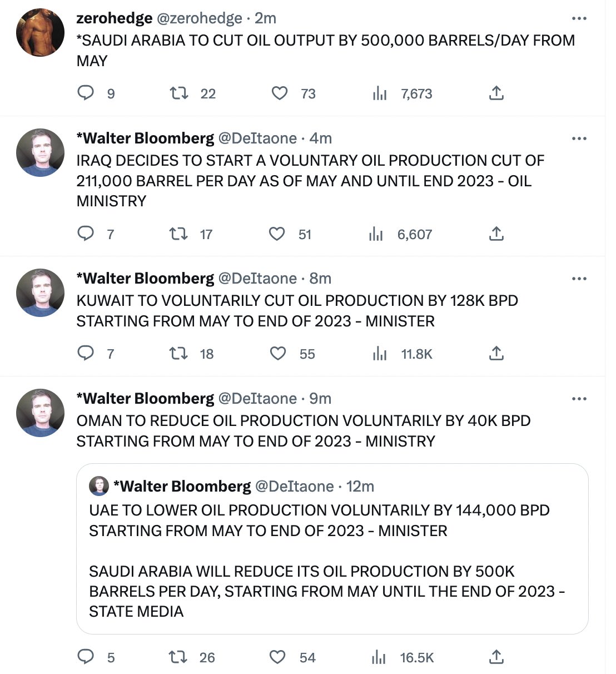
Task: Like the Iraq oil production cut tweet
Action: pos(277,234)
